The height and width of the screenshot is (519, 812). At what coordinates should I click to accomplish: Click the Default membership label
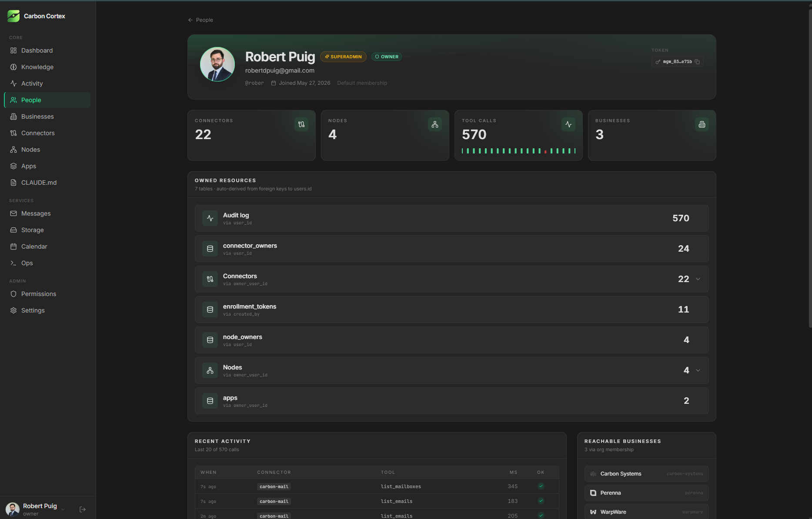point(362,83)
